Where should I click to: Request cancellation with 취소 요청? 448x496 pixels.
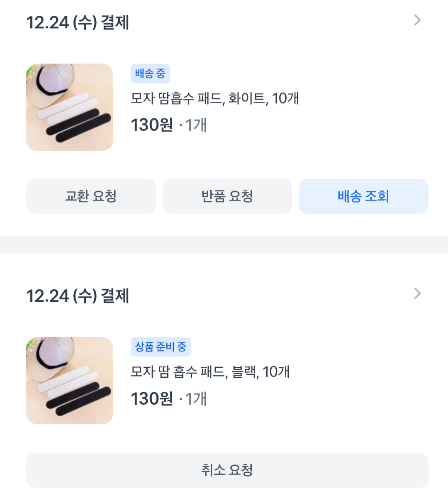tap(227, 470)
